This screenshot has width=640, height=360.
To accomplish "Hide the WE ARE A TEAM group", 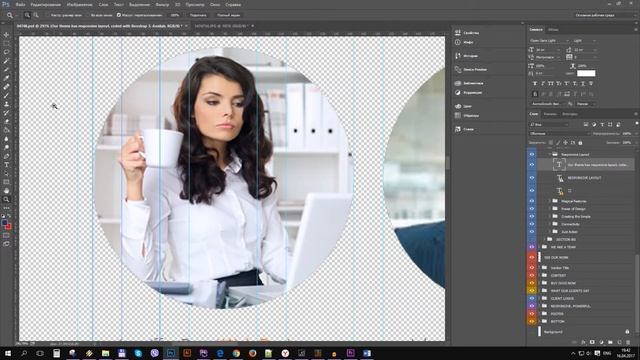I will click(x=531, y=247).
